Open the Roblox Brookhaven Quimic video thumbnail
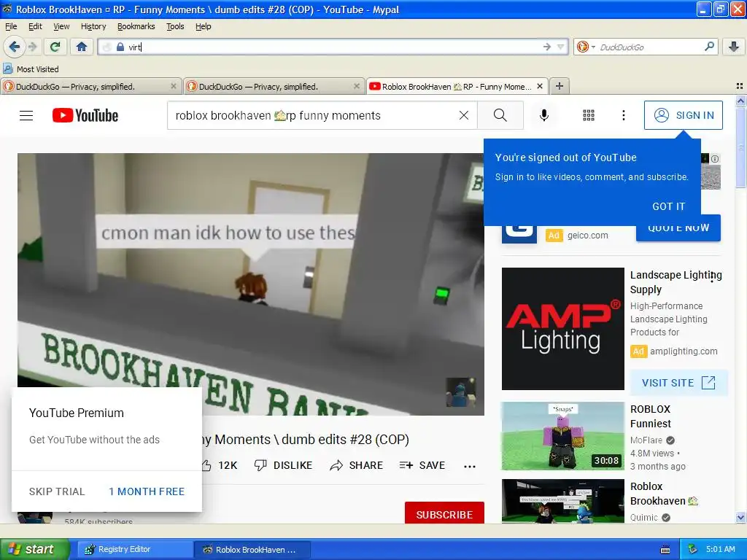Viewport: 747px width, 560px height. click(x=562, y=501)
